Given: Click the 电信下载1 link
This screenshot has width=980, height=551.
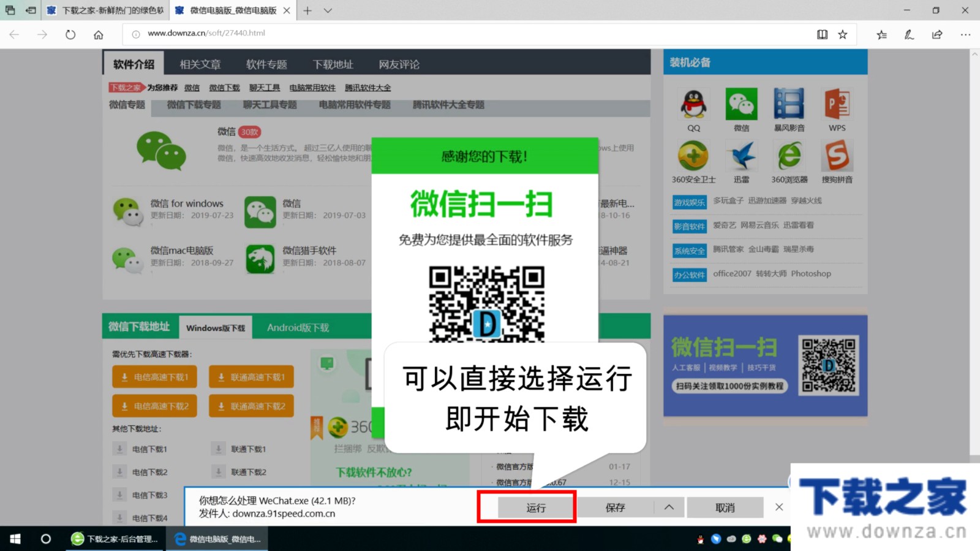Looking at the screenshot, I should (149, 449).
